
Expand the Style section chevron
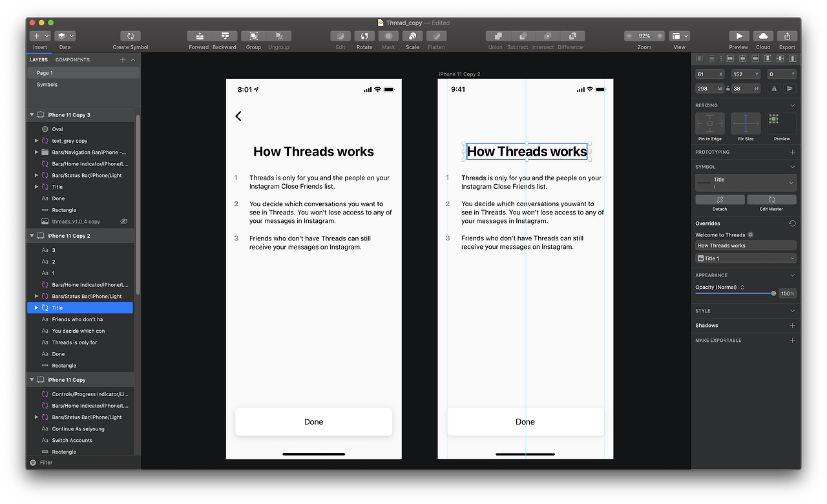793,311
